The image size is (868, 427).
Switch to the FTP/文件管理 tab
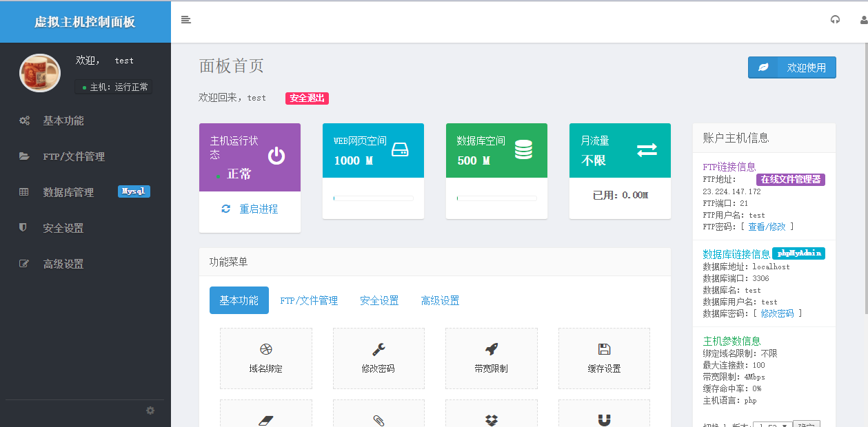point(310,300)
